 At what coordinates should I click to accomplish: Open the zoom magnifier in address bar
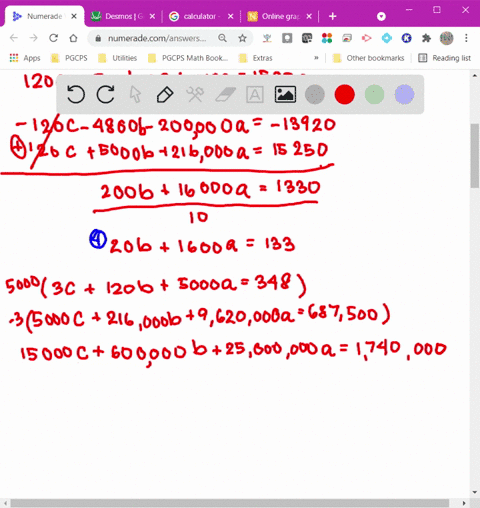[222, 38]
